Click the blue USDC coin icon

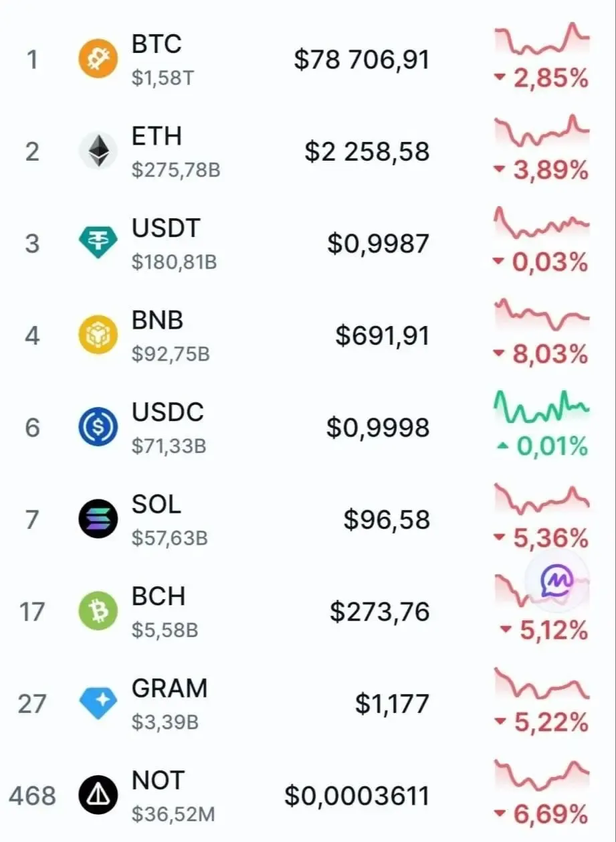[98, 427]
